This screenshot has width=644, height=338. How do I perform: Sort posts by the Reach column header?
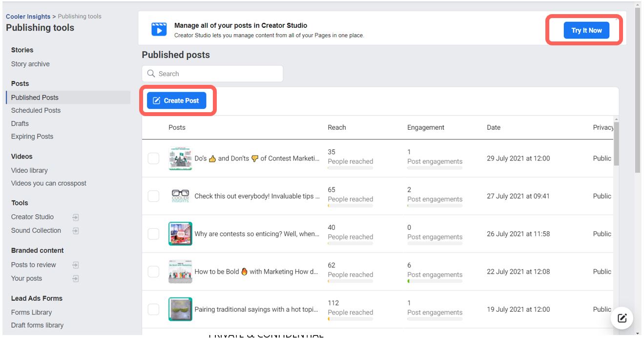337,127
